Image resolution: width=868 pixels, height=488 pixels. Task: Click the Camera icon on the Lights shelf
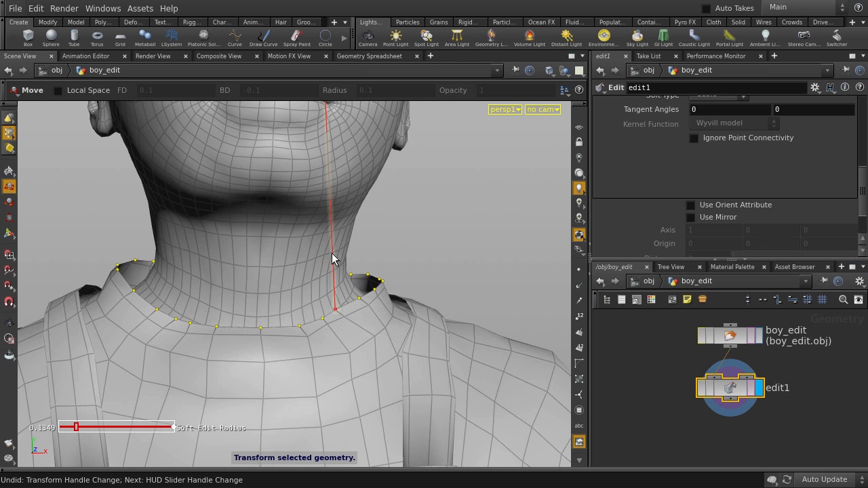click(x=368, y=37)
